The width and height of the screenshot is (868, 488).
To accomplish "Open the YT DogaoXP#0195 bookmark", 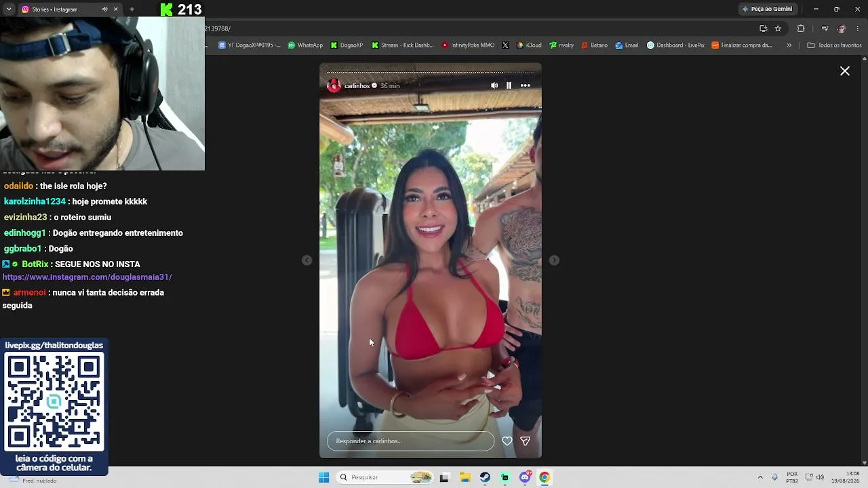I will click(x=249, y=45).
